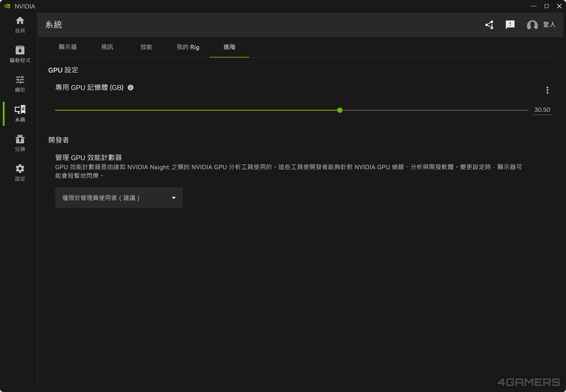Expand the 僅限於管理員使用者 dropdown

[x=119, y=198]
